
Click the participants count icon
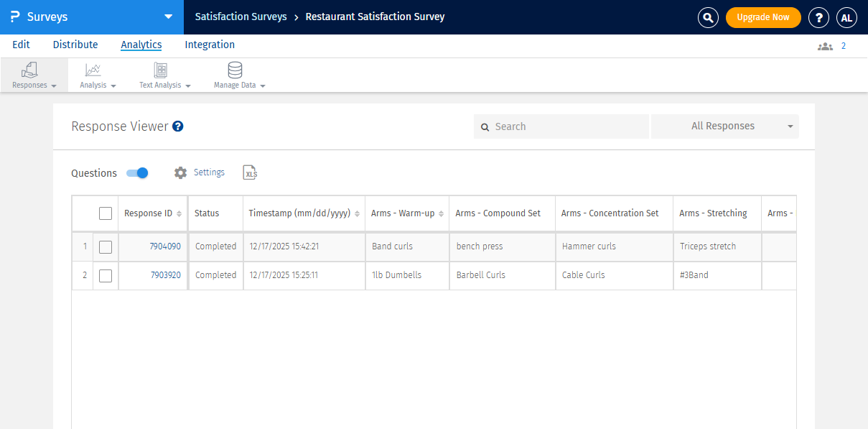tap(825, 45)
